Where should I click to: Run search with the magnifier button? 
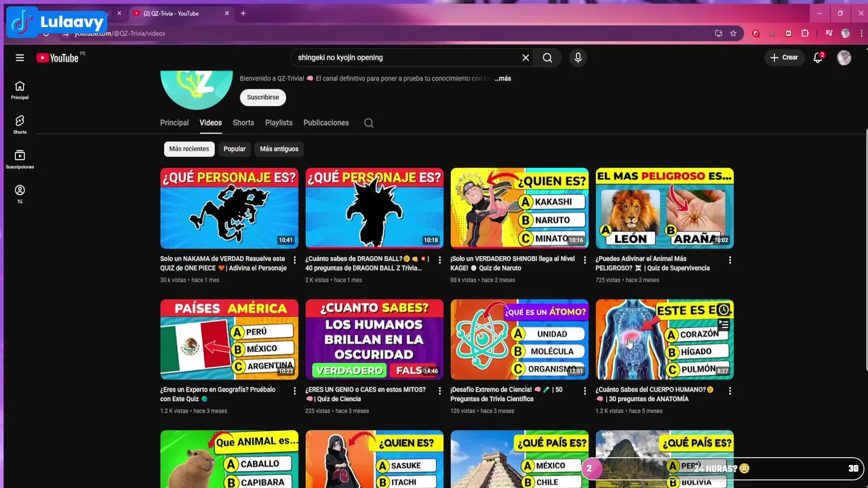tap(547, 58)
